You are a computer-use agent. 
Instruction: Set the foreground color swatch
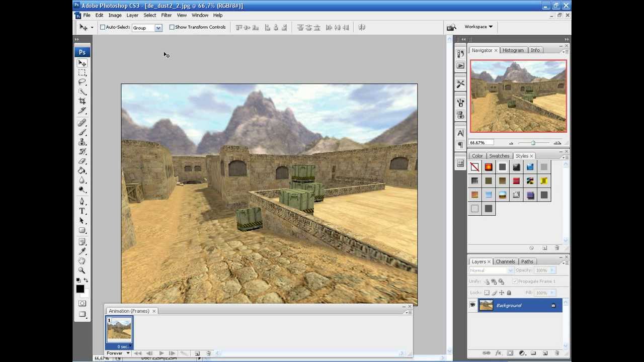[x=80, y=289]
